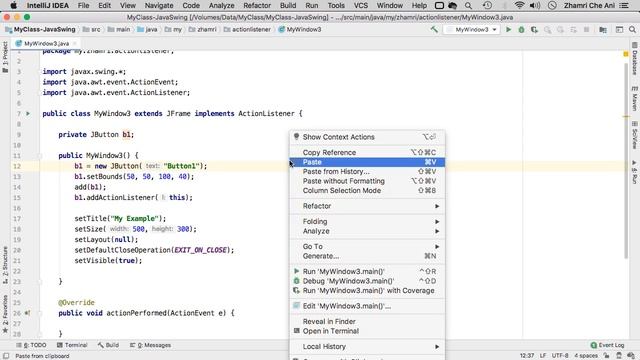Open the Refactor menu in menu bar
This screenshot has height=360, width=640.
(x=257, y=6)
